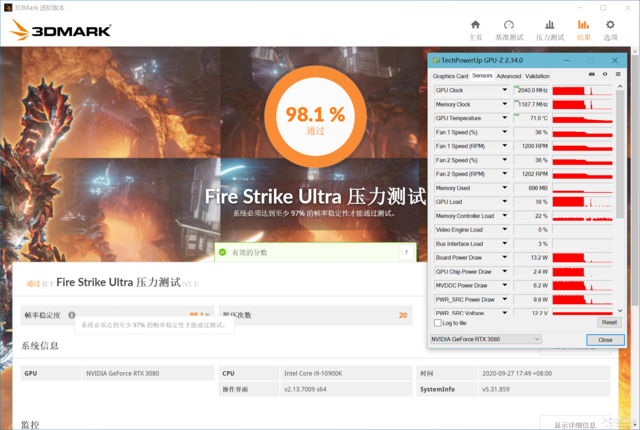
Task: Click the GPU-Z scrollbar down arrow
Action: click(x=620, y=310)
